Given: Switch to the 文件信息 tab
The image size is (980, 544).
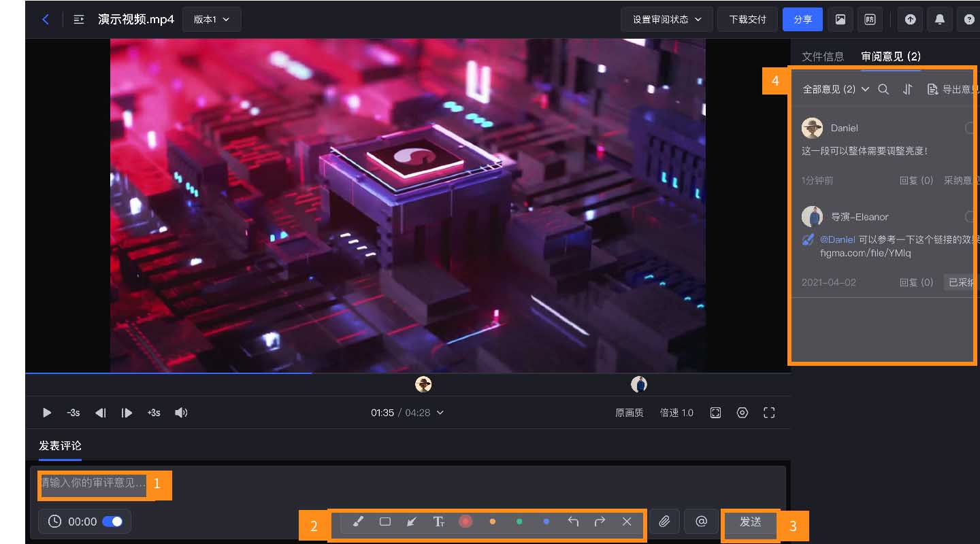Looking at the screenshot, I should pos(822,56).
